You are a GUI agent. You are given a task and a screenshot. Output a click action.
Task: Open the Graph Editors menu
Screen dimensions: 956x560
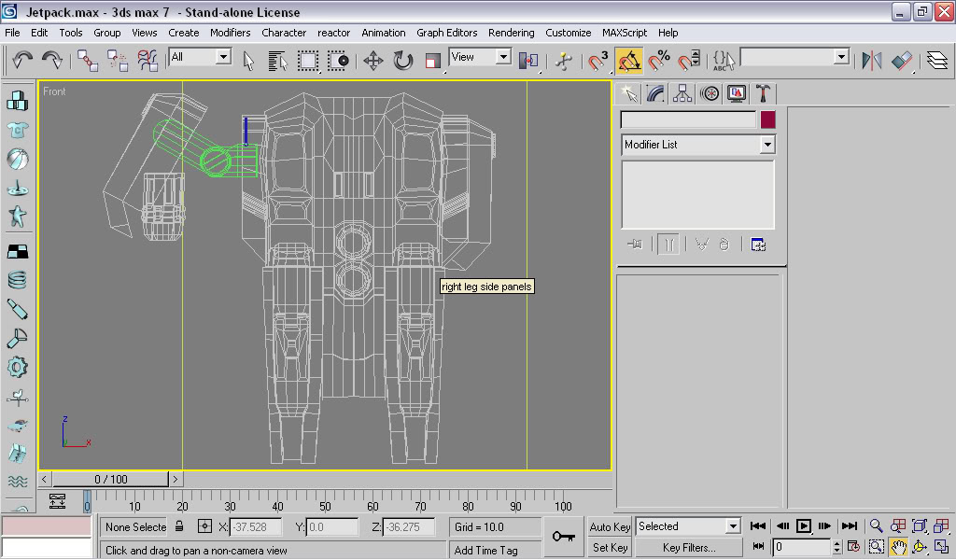click(447, 33)
